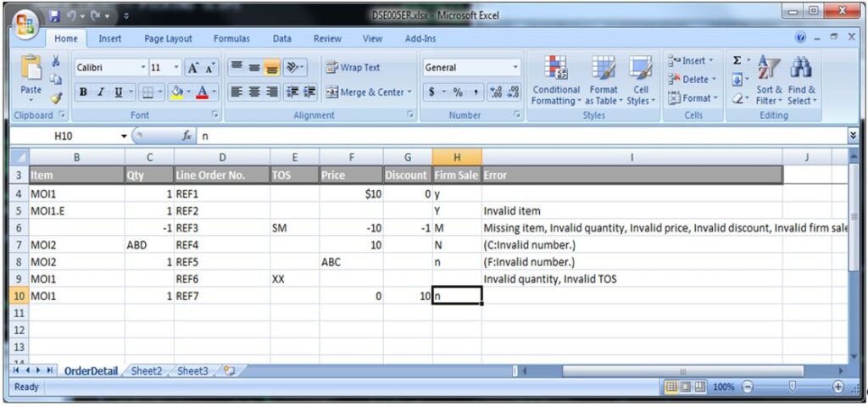The width and height of the screenshot is (868, 407).
Task: Open Cell Styles gallery
Action: 641,81
